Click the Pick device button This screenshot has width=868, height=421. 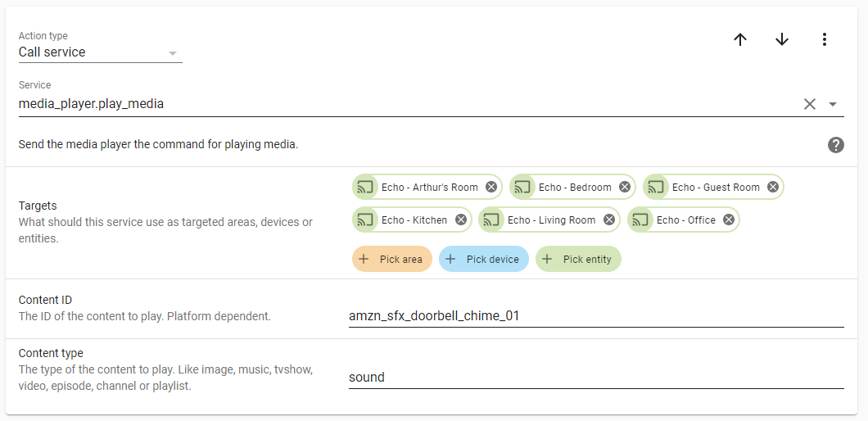[x=484, y=259]
